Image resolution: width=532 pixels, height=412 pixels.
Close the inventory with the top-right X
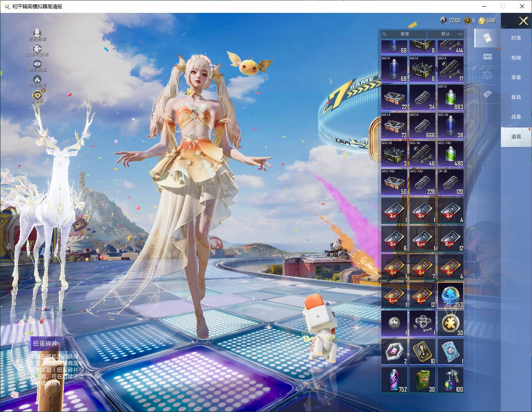pos(523,21)
